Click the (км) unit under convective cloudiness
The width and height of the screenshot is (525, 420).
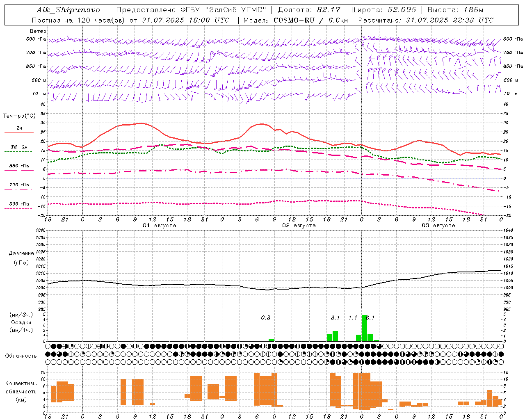[21, 399]
